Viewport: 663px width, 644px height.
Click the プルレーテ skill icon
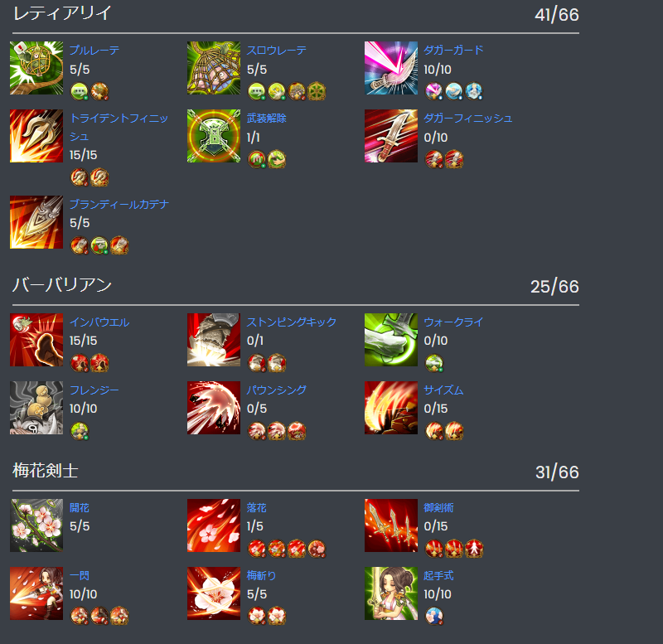36,68
